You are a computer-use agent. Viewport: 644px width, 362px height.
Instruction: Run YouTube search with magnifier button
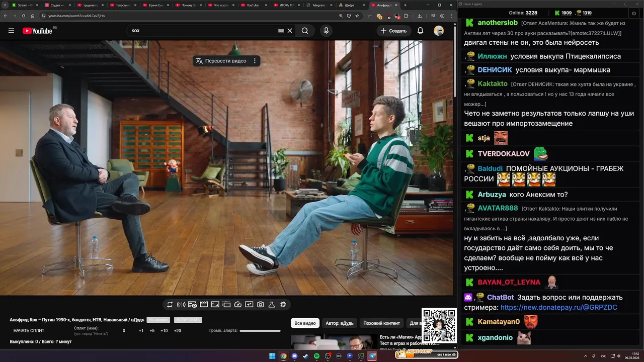point(305,31)
